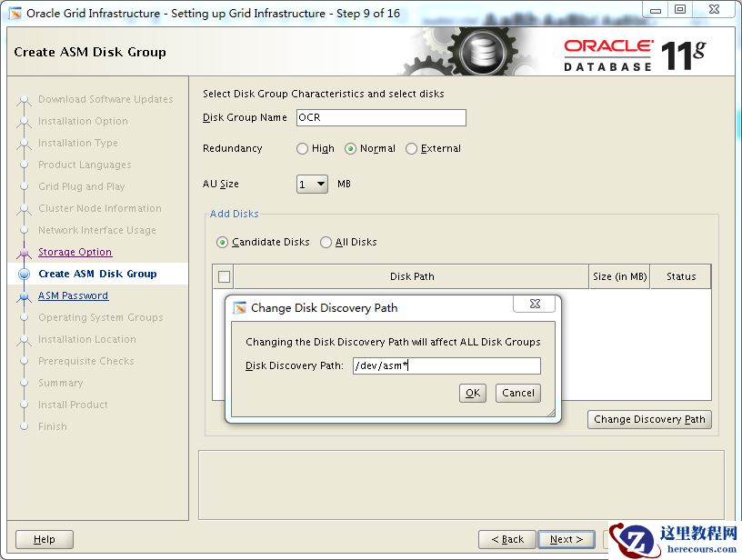The width and height of the screenshot is (742, 560).
Task: Select High redundancy radio button
Action: [303, 148]
